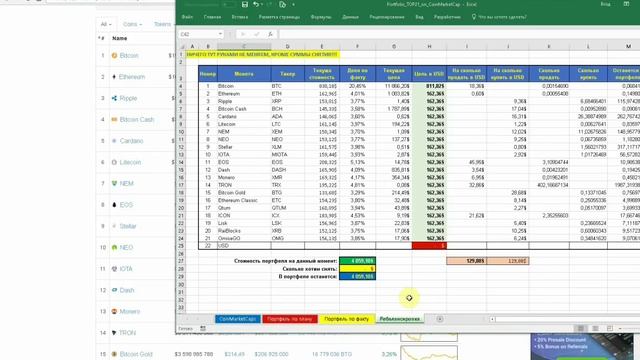Viewport: 640px width, 360px height.
Task: Select column F header in Excel
Action: pyautogui.click(x=357, y=47)
